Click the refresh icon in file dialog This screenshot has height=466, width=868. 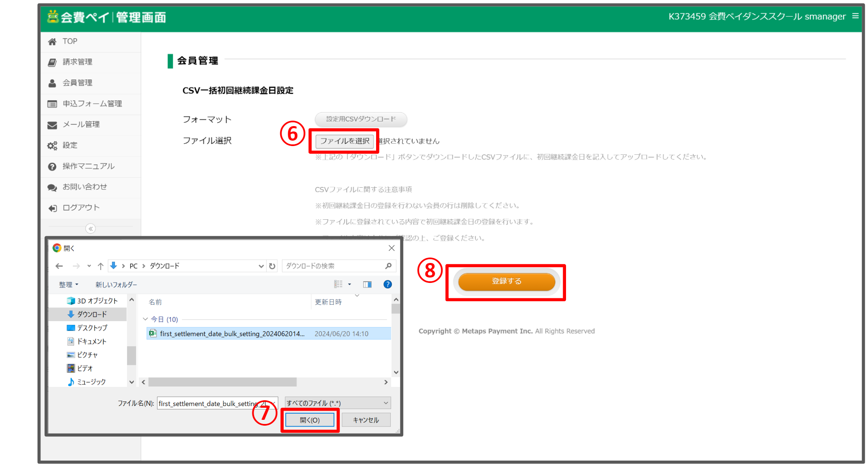(x=272, y=266)
